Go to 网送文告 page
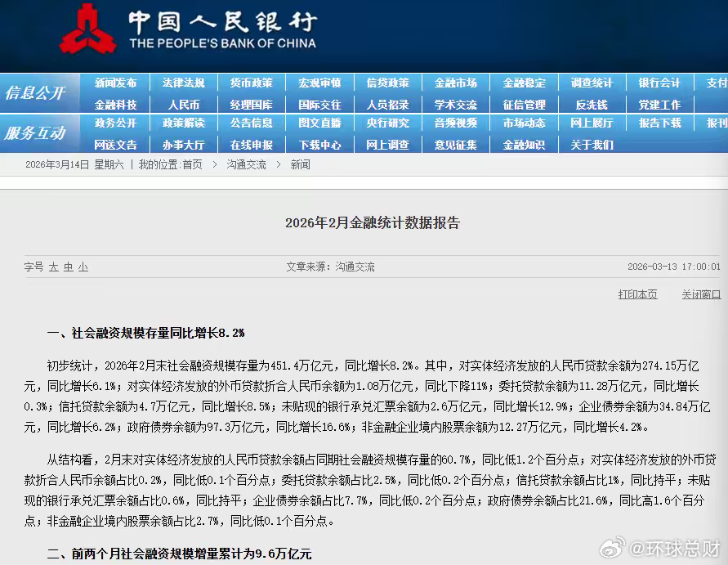 (115, 145)
